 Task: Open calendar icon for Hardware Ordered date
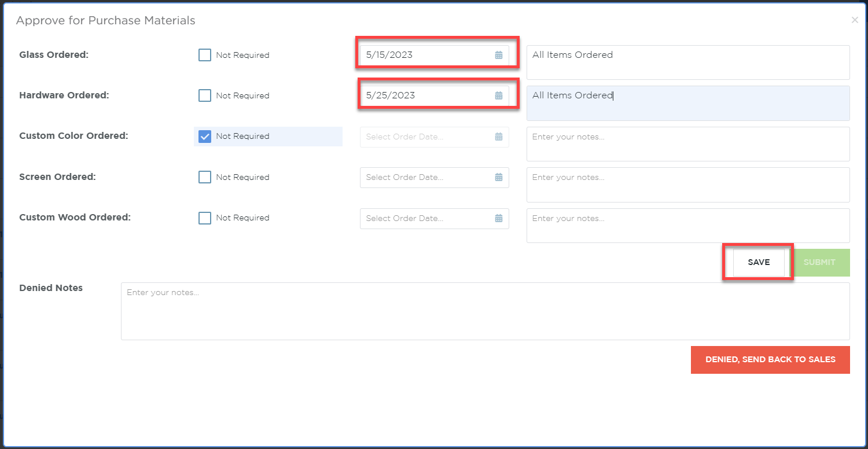499,96
